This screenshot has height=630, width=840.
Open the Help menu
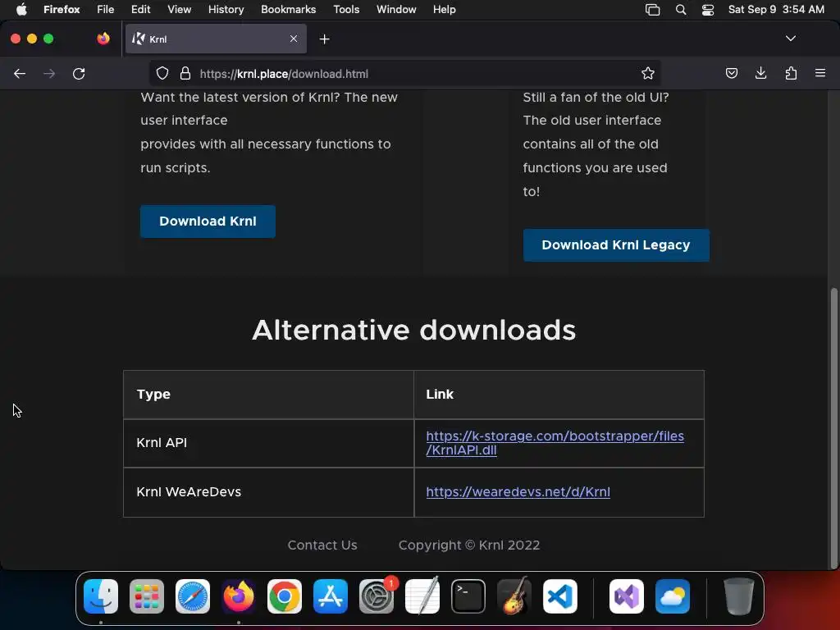point(444,10)
